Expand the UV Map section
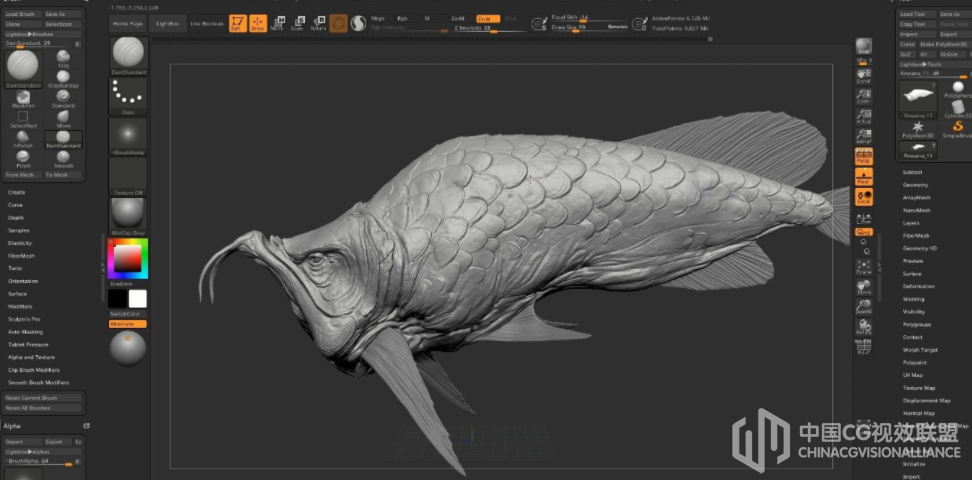Image resolution: width=972 pixels, height=480 pixels. pos(912,375)
